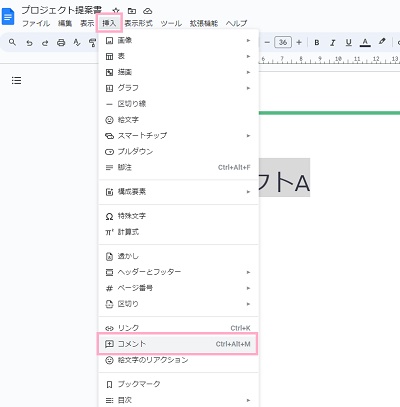This screenshot has height=407, width=400.
Task: Choose 絵文字のリアクション emoji reaction
Action: coord(179,360)
